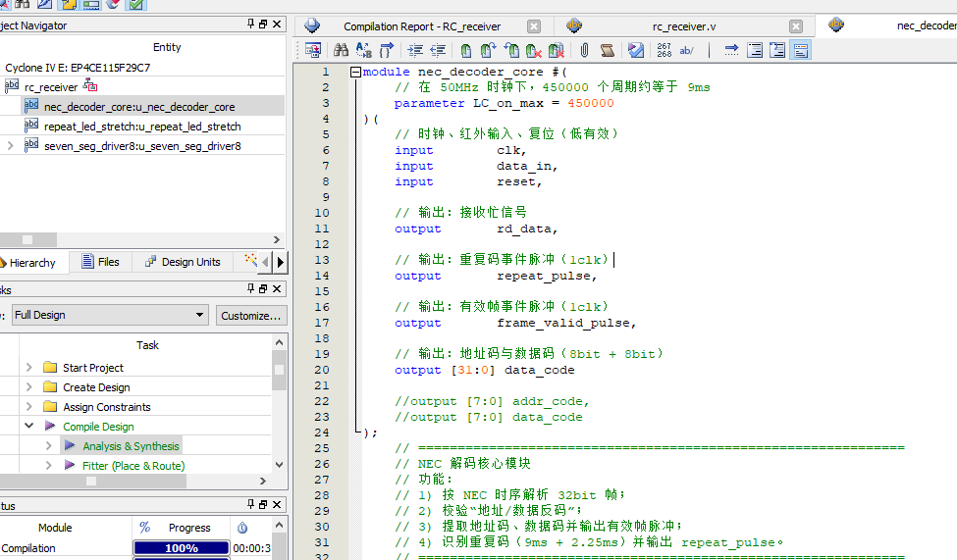Screen dimensions: 957x560
Task: Switch to the Design Units tab
Action: (183, 262)
